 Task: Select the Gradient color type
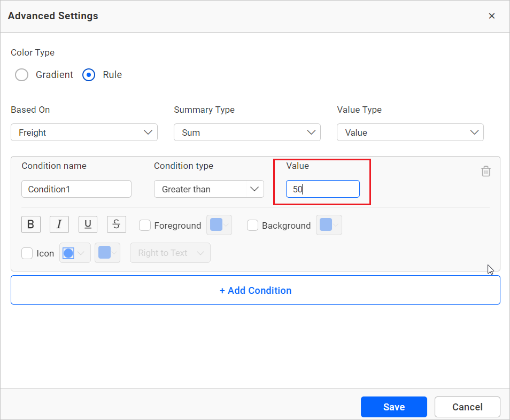[21, 75]
